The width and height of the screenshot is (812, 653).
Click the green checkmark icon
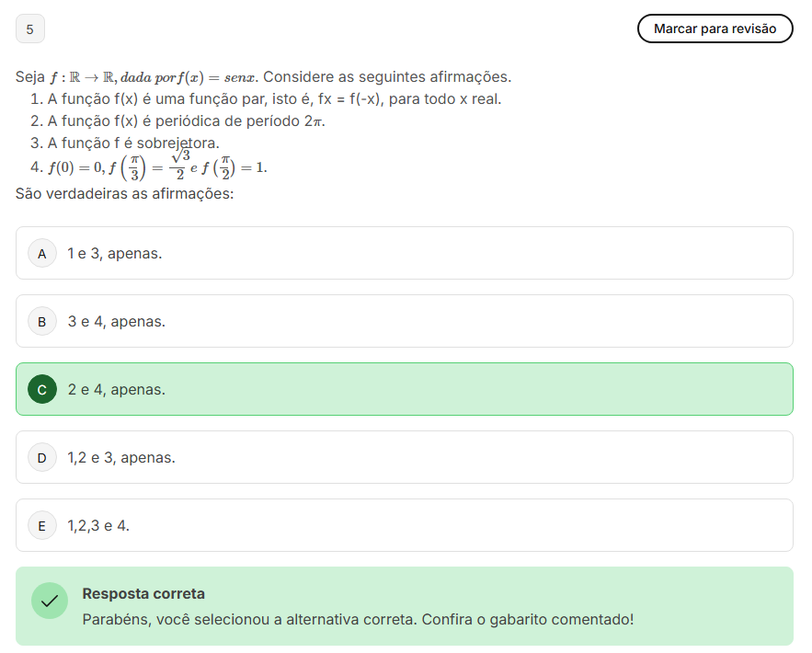[50, 601]
